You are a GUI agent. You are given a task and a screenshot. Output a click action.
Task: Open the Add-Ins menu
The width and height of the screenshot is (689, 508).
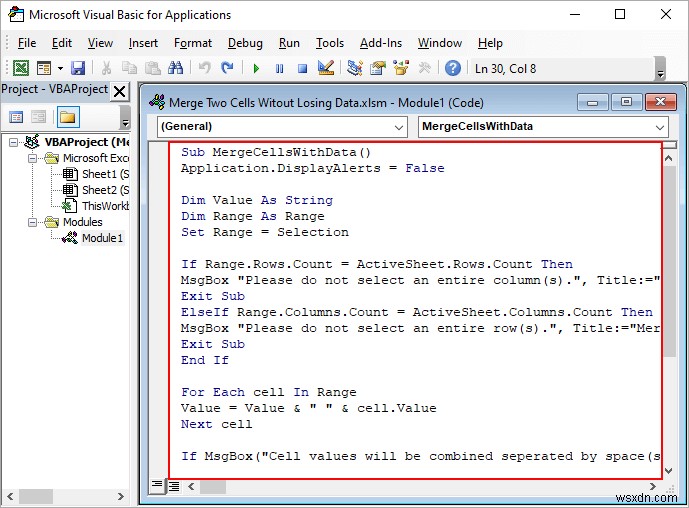(x=381, y=43)
